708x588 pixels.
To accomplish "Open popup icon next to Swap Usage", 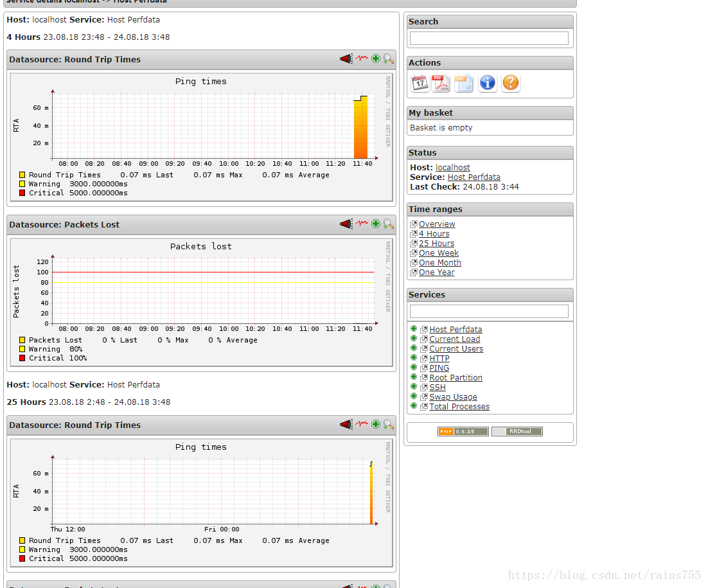I will [x=424, y=397].
